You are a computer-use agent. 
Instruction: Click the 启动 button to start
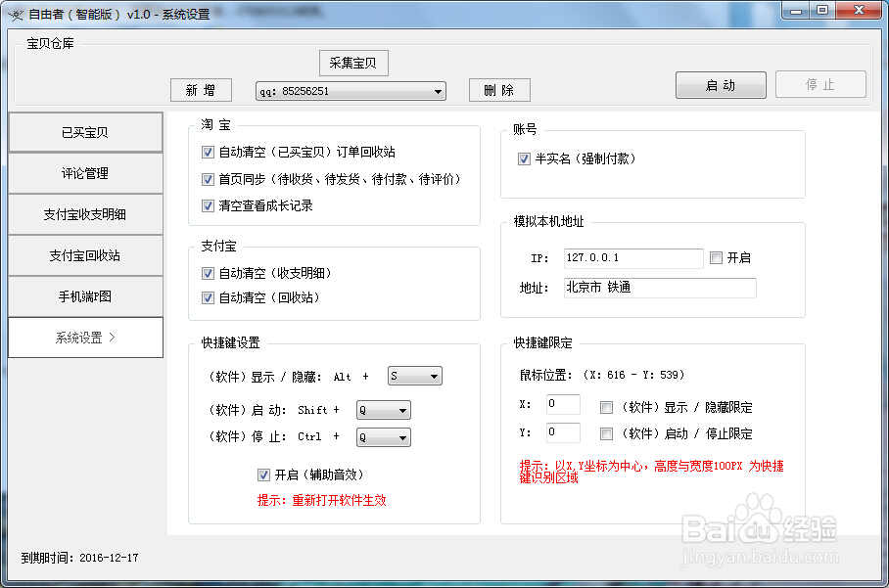pyautogui.click(x=721, y=85)
